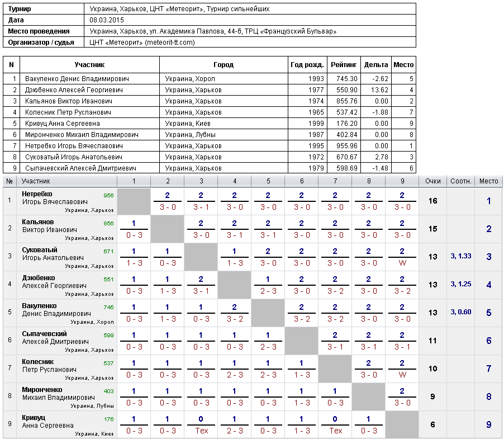The image size is (504, 439).
Task: Click final place 1 in Нетребко grid row
Action: click(x=488, y=201)
